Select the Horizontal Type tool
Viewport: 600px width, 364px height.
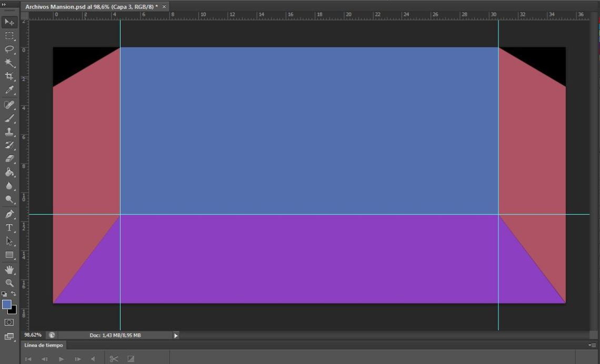coord(9,228)
